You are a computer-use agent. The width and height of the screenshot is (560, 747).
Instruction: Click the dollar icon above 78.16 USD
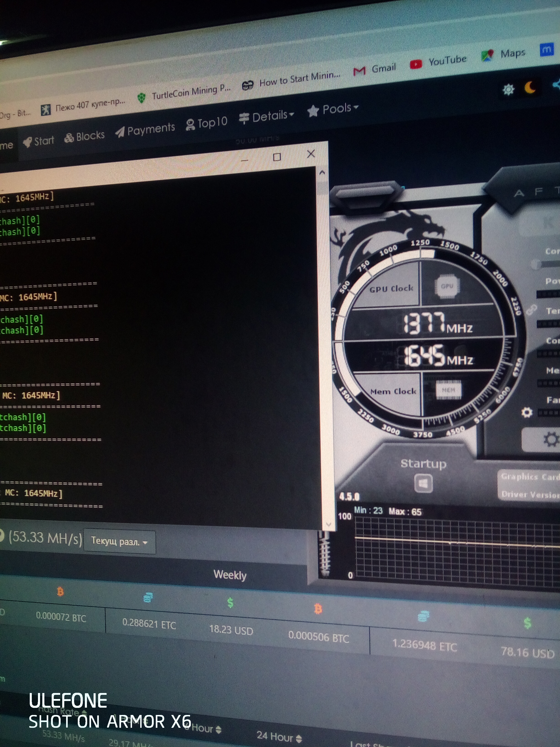527,623
